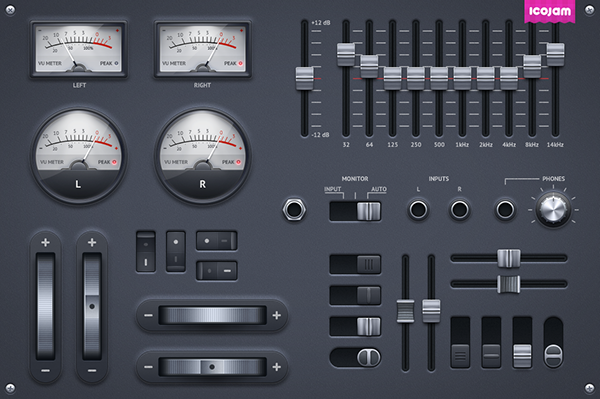The width and height of the screenshot is (600, 399).
Task: Click the hexagonal metal jack beside MONITOR switch
Action: (294, 209)
